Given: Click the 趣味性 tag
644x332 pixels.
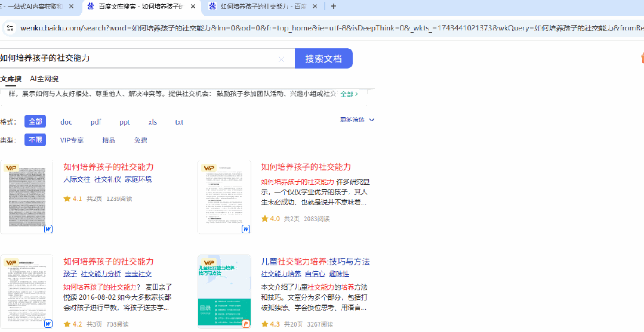Looking at the screenshot, I should 339,274.
